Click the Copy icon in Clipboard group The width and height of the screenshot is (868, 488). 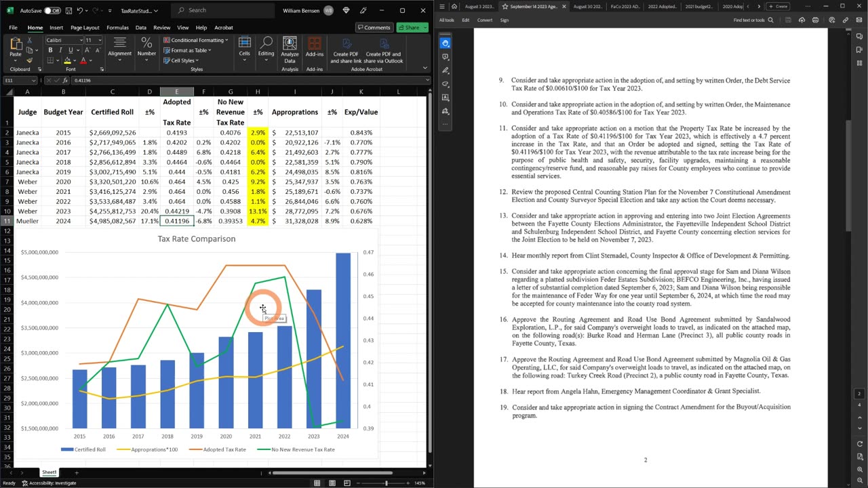point(29,50)
